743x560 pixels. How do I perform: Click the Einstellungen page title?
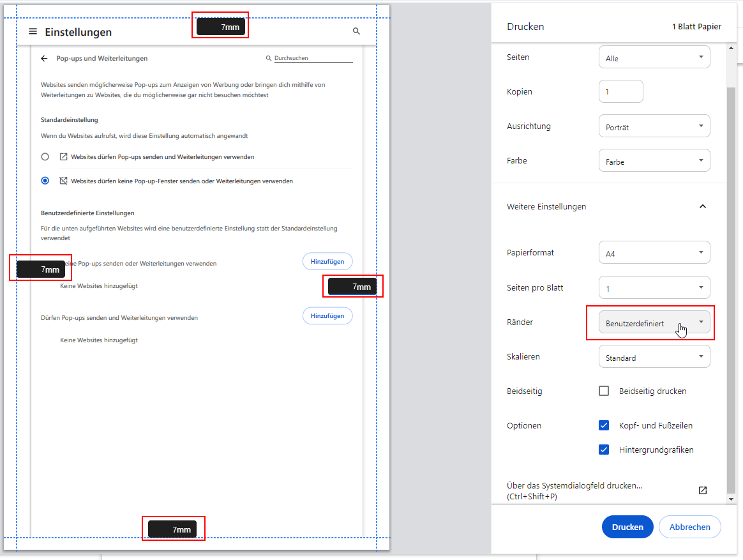(x=78, y=32)
